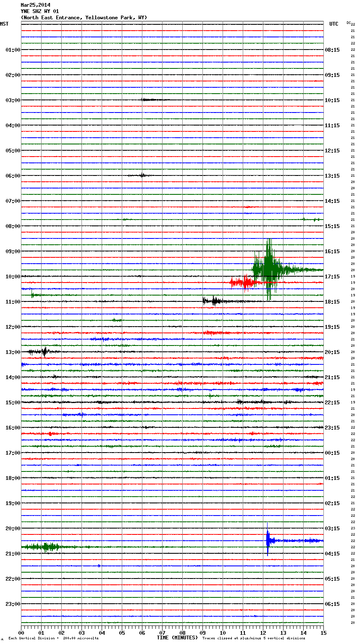Select the 04:15 UTC time label
Viewport: 357px width, 644px height.
(x=332, y=554)
